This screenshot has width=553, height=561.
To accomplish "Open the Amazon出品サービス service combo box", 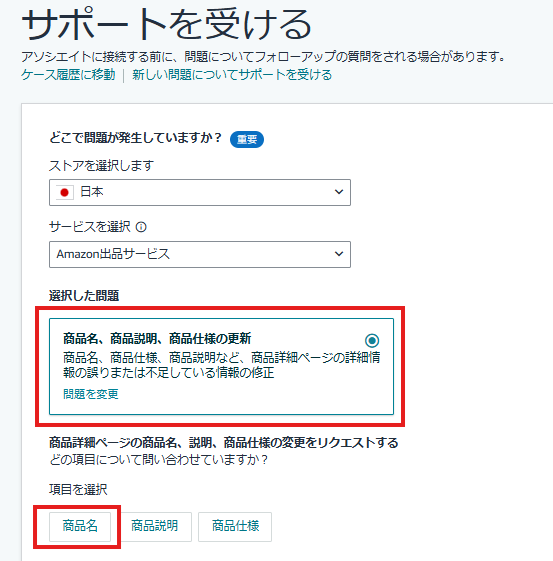I will (x=200, y=254).
